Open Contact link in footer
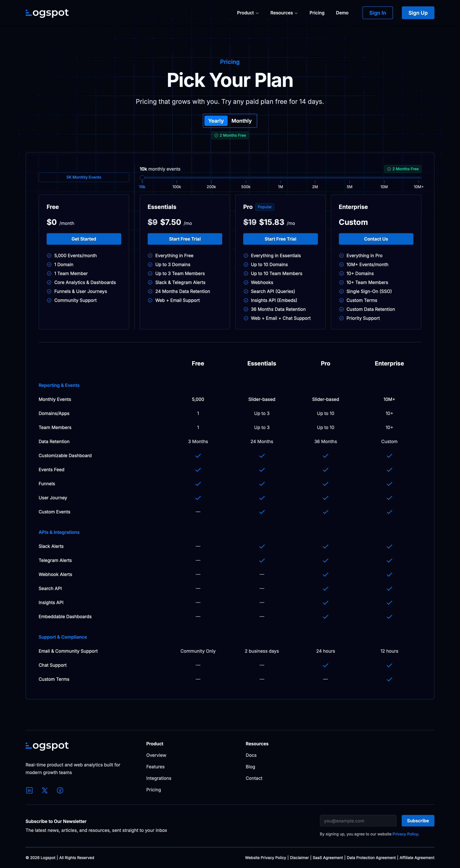The height and width of the screenshot is (868, 460). tap(254, 778)
